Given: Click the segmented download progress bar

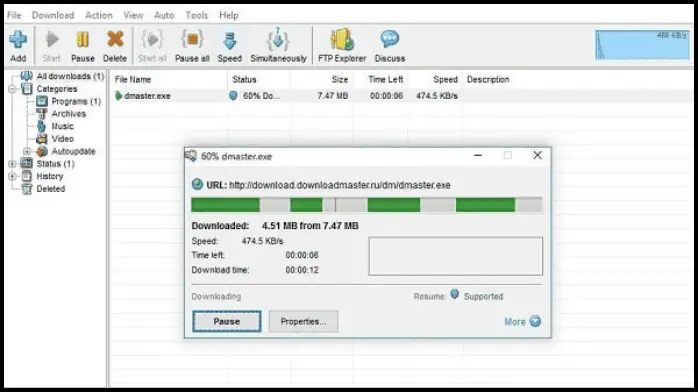Looking at the screenshot, I should pyautogui.click(x=367, y=205).
